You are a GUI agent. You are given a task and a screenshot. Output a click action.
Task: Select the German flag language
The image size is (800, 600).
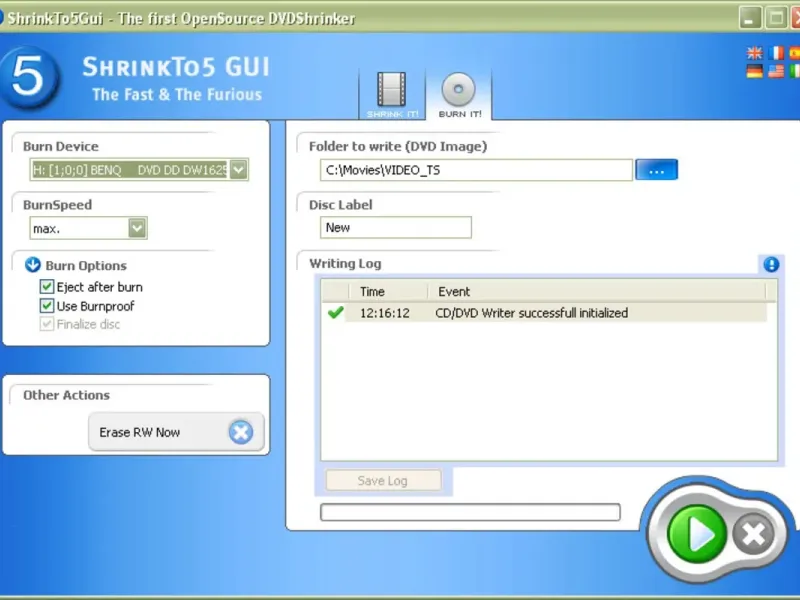(x=755, y=71)
